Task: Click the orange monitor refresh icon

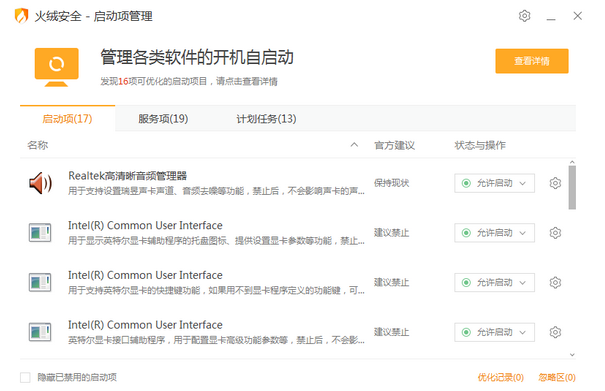Action: click(57, 67)
